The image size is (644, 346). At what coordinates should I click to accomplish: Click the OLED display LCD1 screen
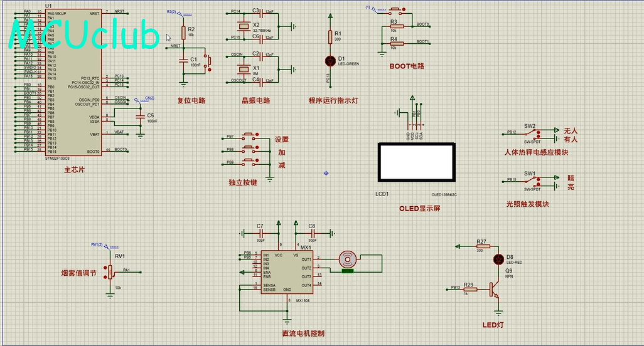tap(416, 162)
